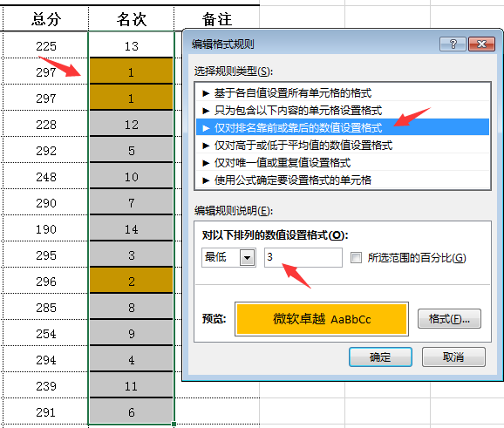Screen dimensions: 504x428
Task: Select rule 仅对唯一值或重复值设置格式
Action: (x=343, y=163)
